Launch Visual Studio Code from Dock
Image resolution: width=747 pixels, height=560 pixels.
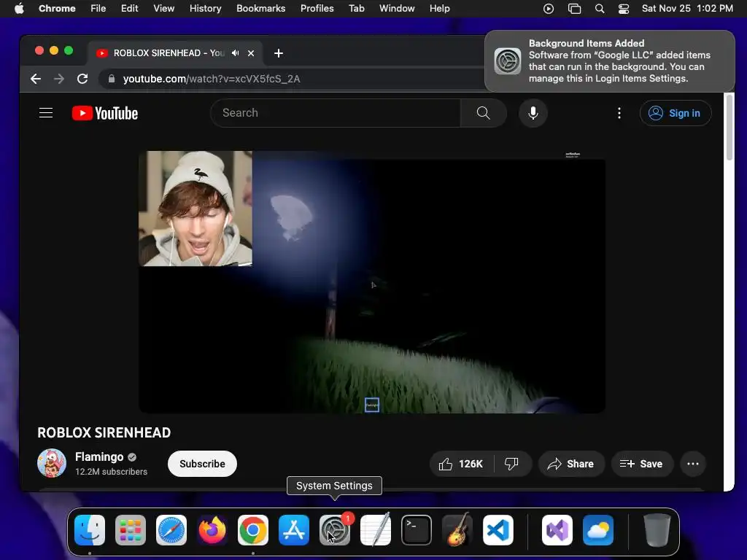(498, 530)
